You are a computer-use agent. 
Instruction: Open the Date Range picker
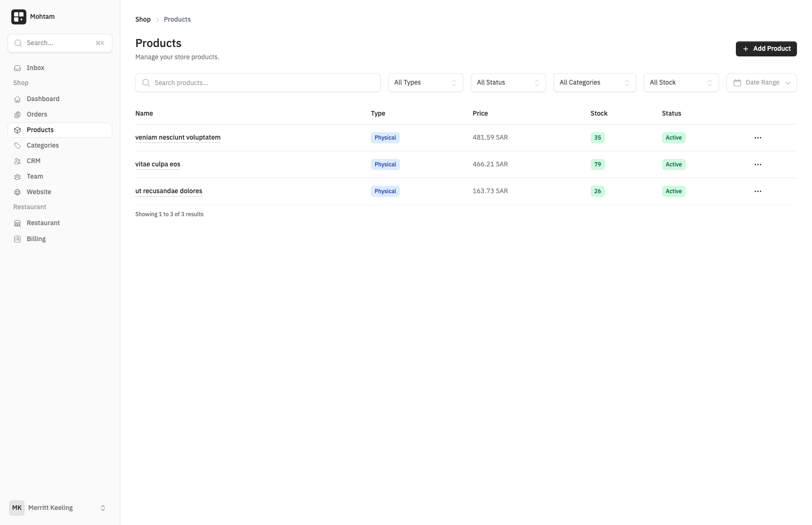(x=761, y=82)
